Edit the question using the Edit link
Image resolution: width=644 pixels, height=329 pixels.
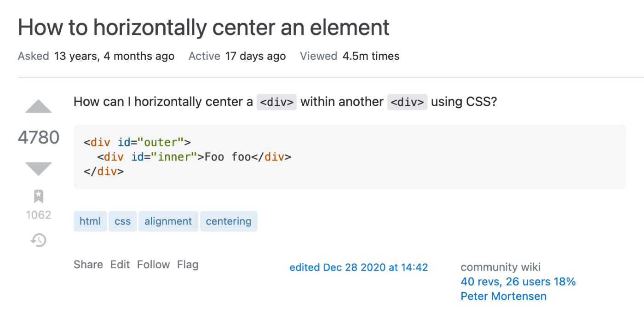(x=120, y=265)
